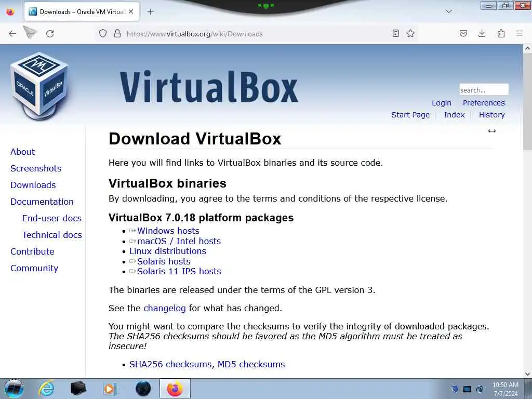Screen dimensions: 532x399
Task: Click the browser back arrow
Action: (12, 34)
